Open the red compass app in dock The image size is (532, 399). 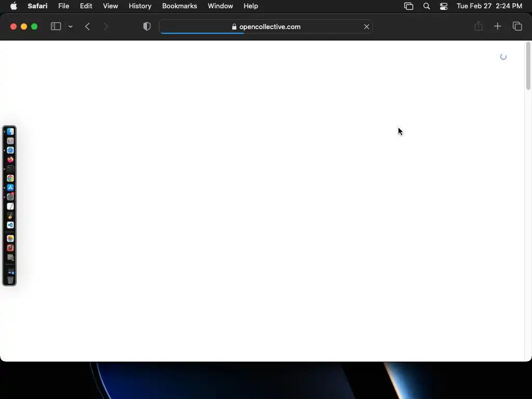coord(10,248)
